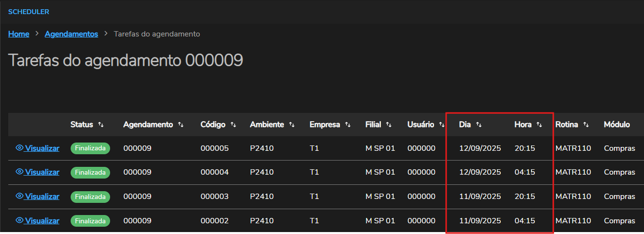This screenshot has height=234, width=644.
Task: Click the Filial sort arrows icon
Action: (389, 125)
